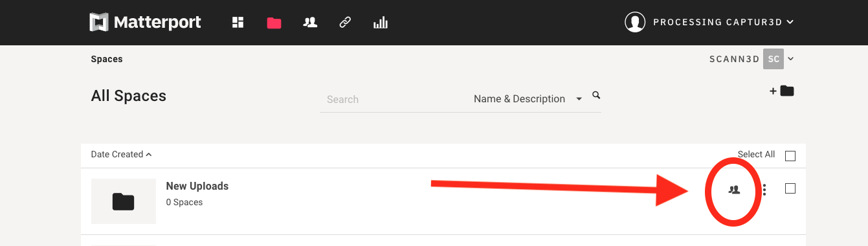This screenshot has height=246, width=868.
Task: Click the search magnifier icon
Action: coord(596,95)
